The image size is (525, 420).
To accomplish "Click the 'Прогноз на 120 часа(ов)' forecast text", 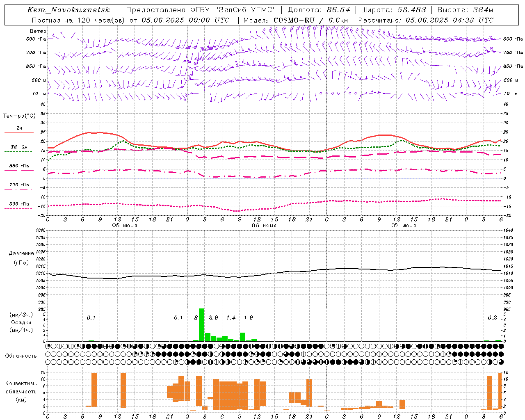I will 79,20.
